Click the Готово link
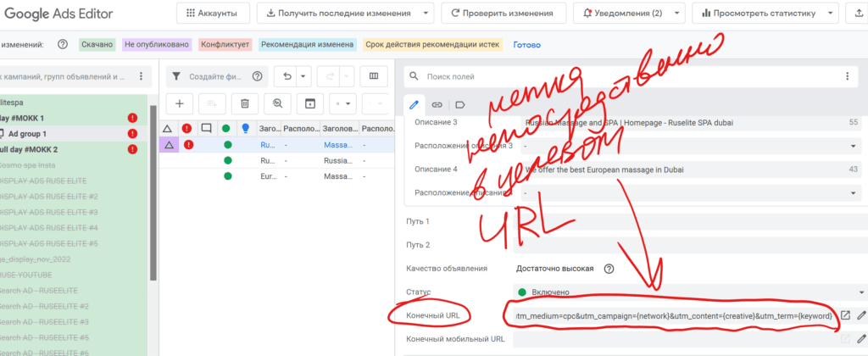The image size is (868, 356). click(527, 45)
